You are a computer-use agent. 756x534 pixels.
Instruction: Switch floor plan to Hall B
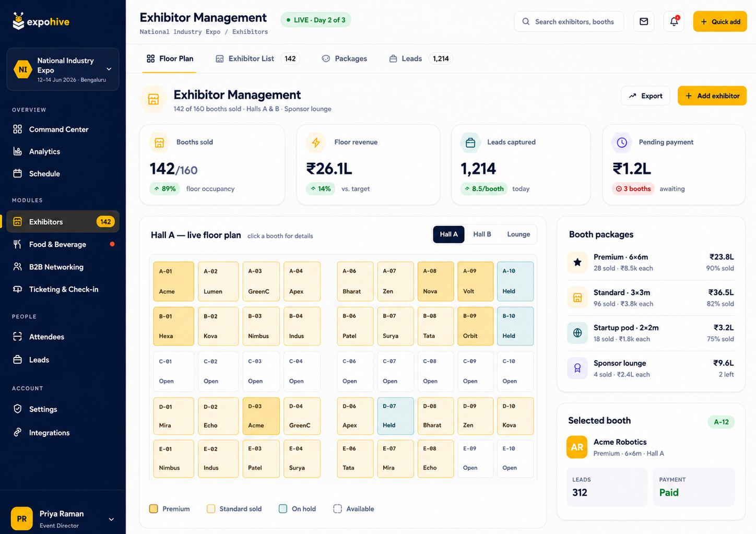click(482, 234)
